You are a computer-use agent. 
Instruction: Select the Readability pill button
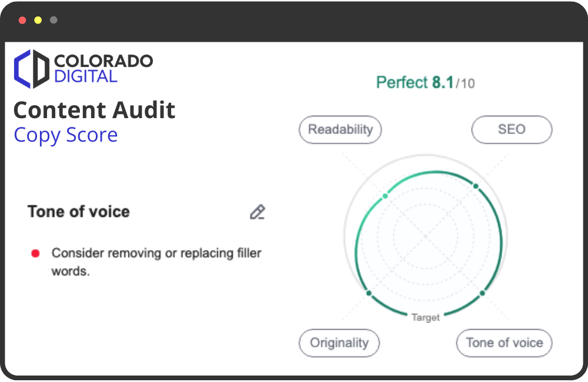[x=340, y=130]
